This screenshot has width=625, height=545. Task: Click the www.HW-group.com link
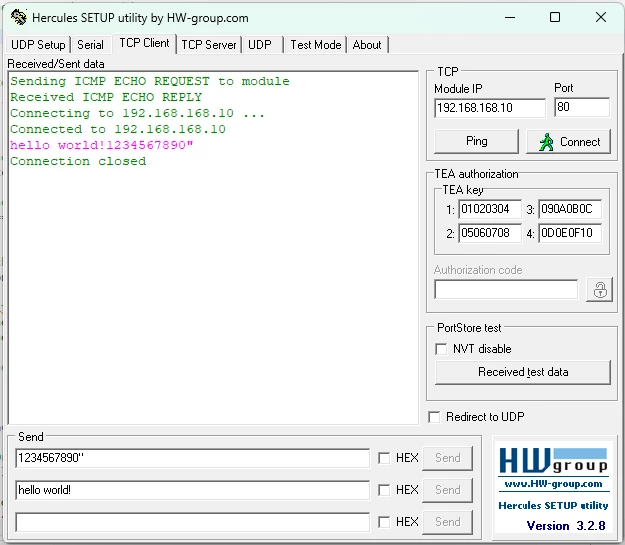point(553,484)
